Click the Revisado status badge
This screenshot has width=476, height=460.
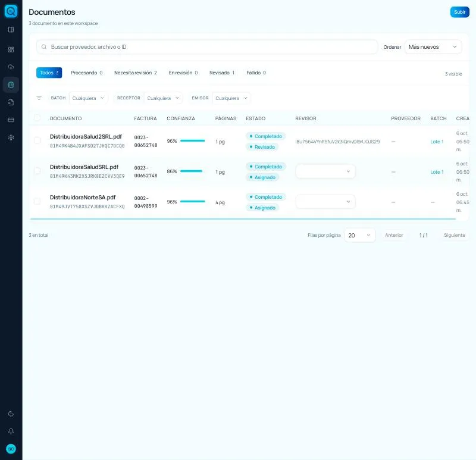pos(262,147)
